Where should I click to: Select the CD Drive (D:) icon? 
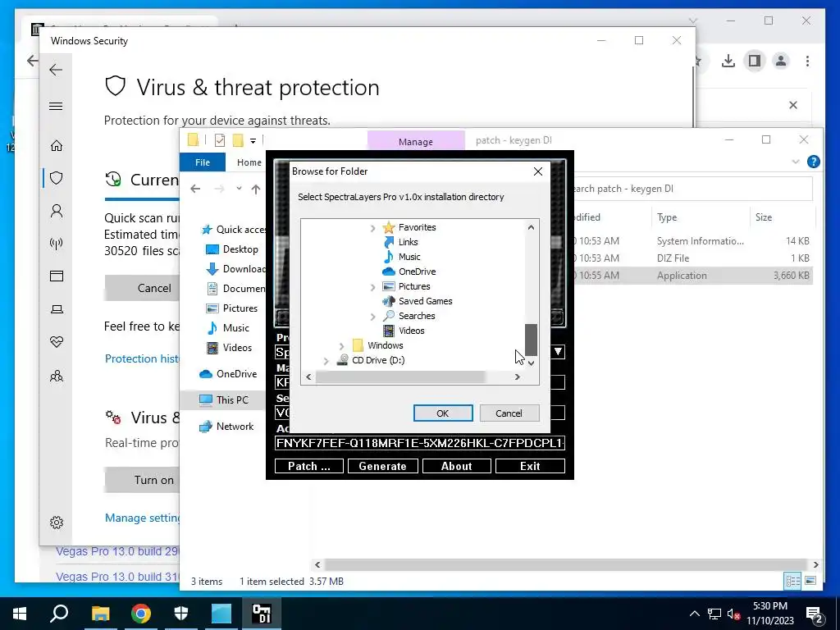pos(342,360)
